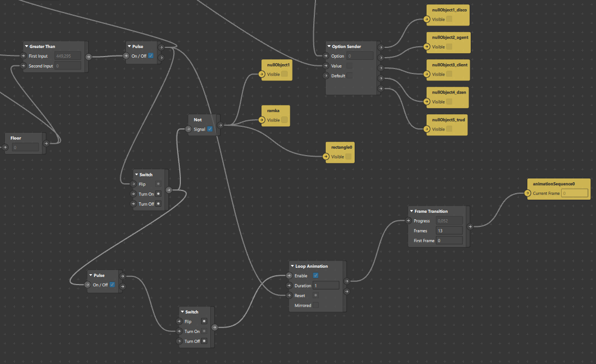Click the Duration field in Loop Animation
The height and width of the screenshot is (364, 596).
click(x=325, y=286)
